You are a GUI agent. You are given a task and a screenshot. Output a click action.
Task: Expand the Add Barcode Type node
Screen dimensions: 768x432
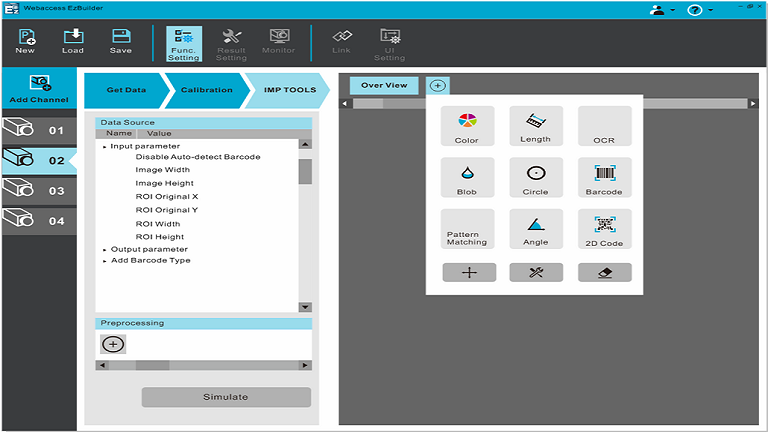click(x=104, y=261)
